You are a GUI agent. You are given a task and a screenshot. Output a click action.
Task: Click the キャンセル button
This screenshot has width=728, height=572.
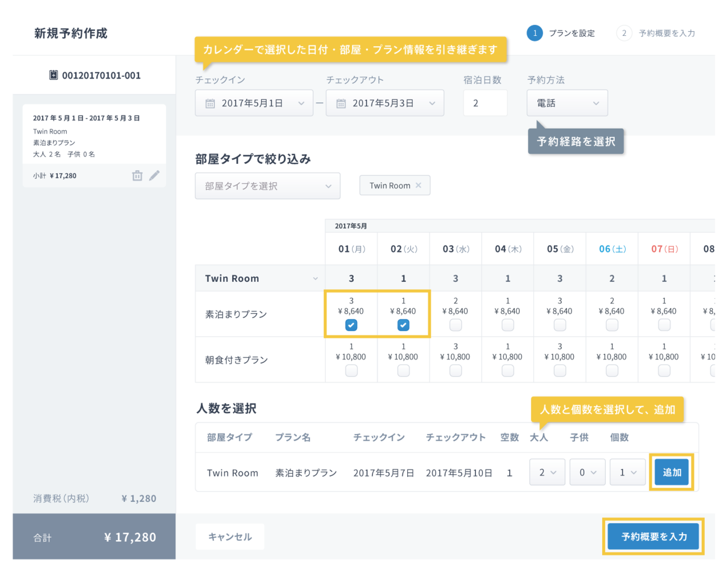(x=230, y=537)
